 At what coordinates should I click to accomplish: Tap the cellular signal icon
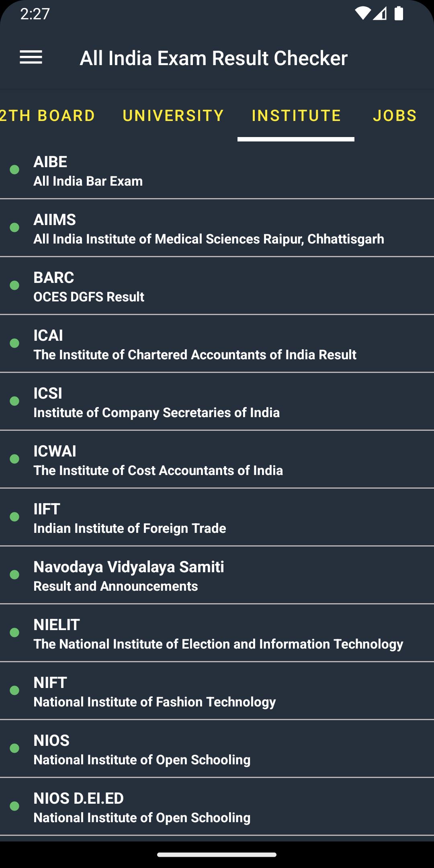tap(380, 14)
